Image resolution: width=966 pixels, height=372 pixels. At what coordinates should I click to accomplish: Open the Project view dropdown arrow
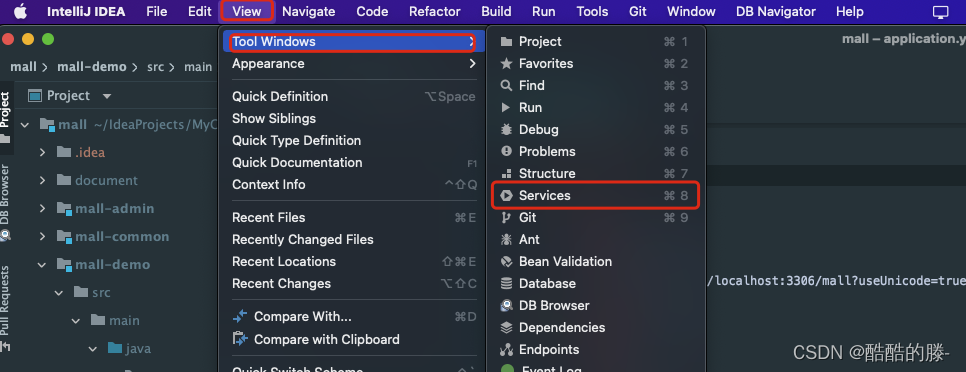click(x=107, y=96)
